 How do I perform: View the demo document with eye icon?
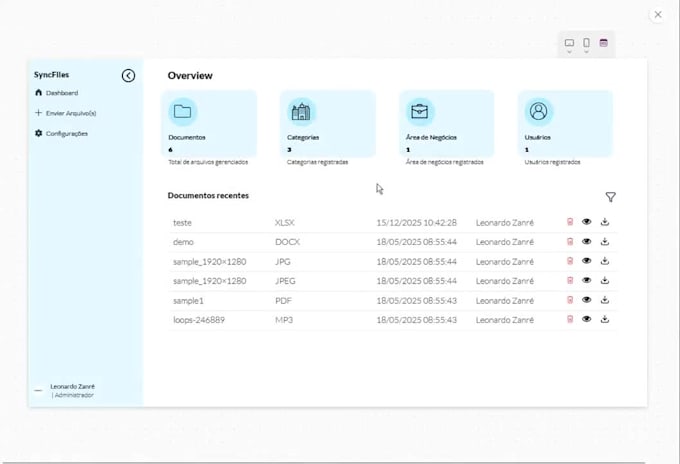586,242
